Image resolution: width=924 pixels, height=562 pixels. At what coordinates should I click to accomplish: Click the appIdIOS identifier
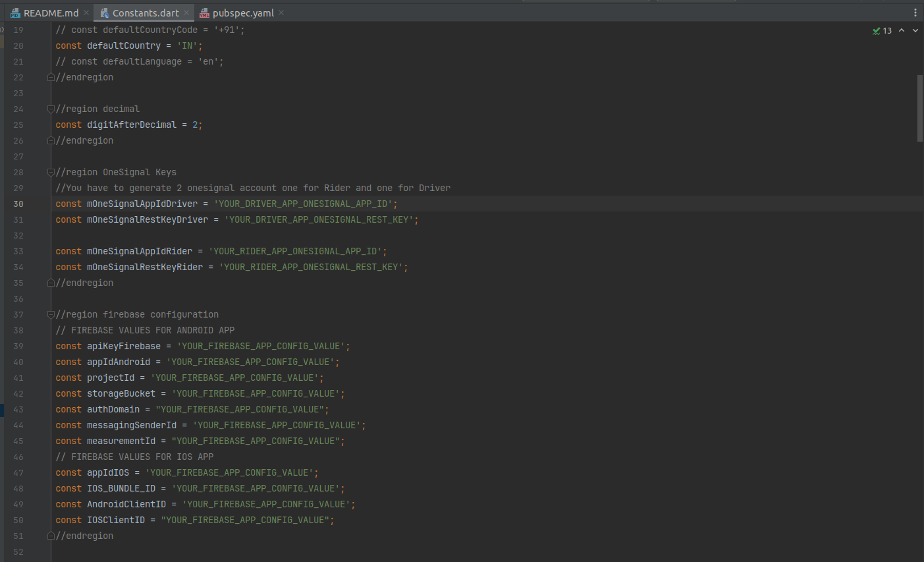(x=108, y=472)
